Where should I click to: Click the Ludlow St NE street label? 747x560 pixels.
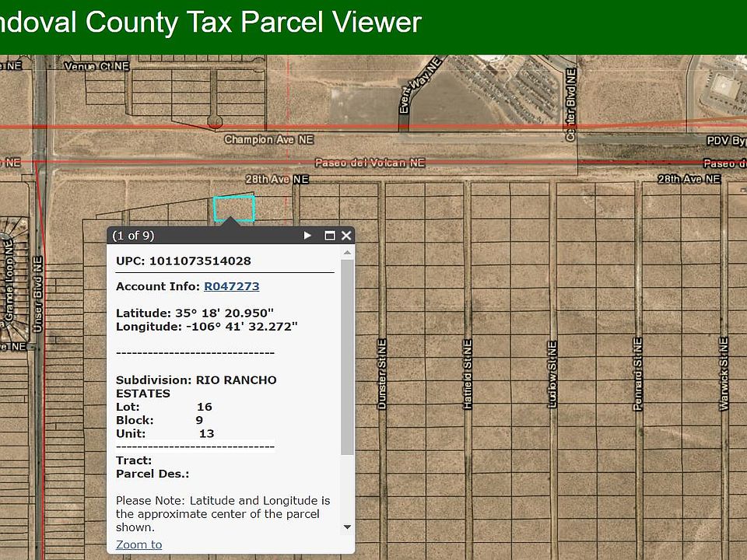(x=552, y=374)
